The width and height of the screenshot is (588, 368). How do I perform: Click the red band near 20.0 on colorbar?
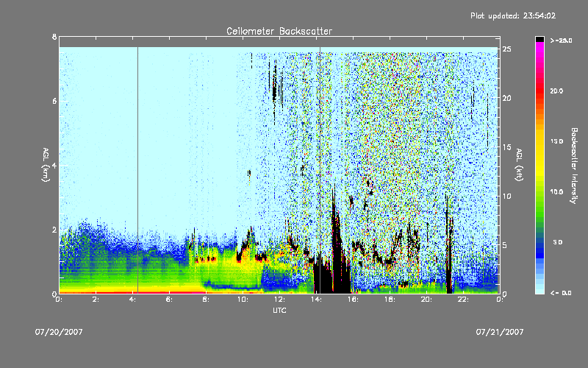tap(539, 91)
